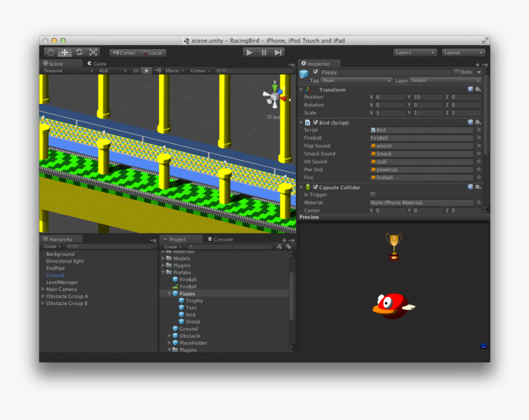Toggle scene lighting sun icon
The width and height of the screenshot is (529, 420).
click(146, 71)
